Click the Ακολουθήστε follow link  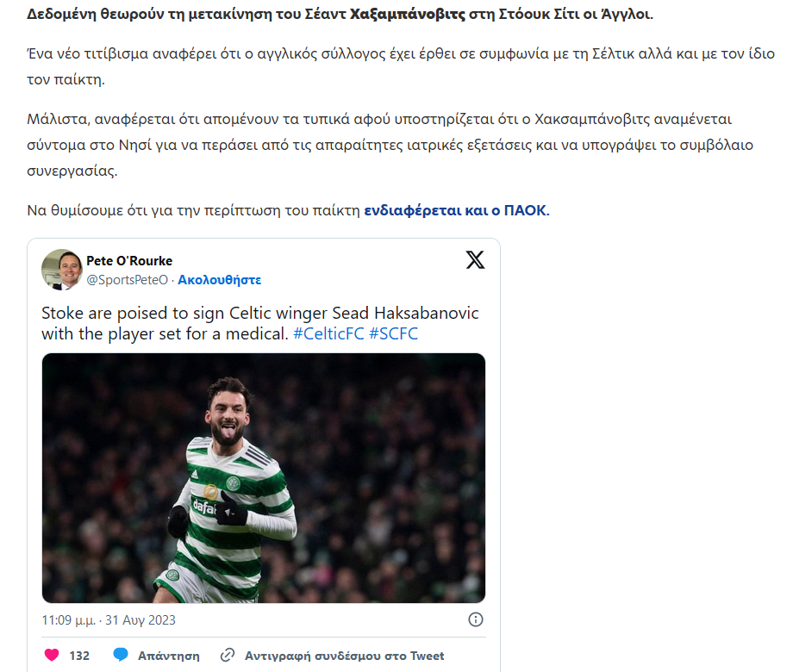[219, 280]
